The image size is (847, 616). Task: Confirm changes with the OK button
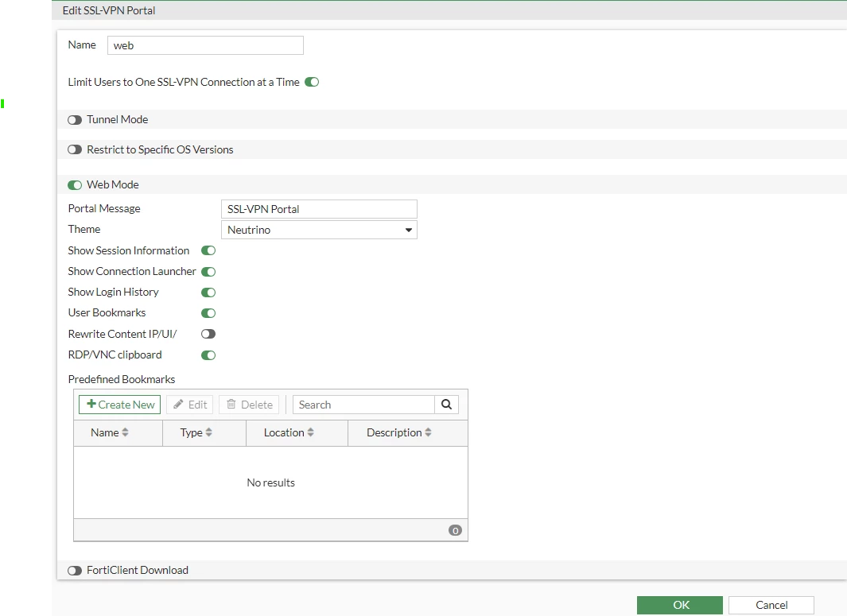679,605
